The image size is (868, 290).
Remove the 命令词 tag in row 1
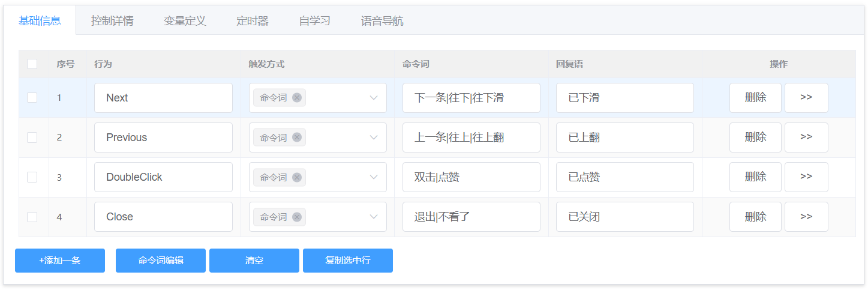297,98
